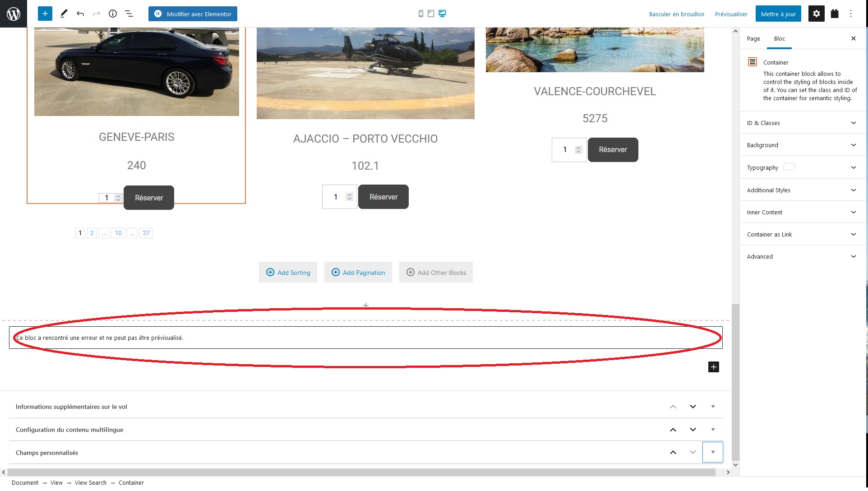This screenshot has height=491, width=868.
Task: Reserve the VALENCE-COURCHEVEL flight
Action: click(613, 149)
